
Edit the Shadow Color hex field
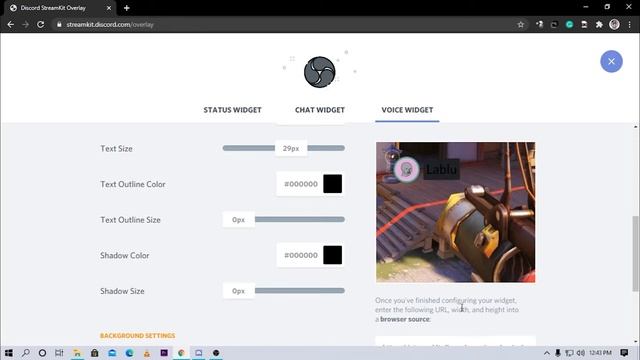coord(300,255)
